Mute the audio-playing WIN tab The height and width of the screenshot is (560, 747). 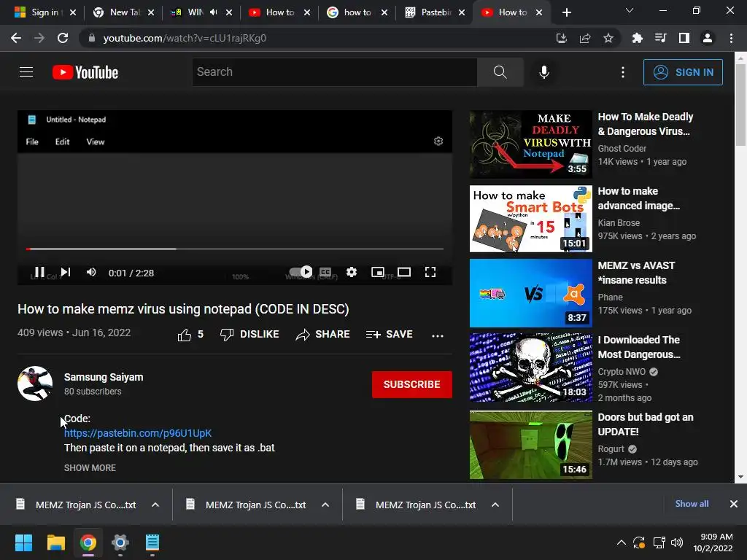pos(213,12)
